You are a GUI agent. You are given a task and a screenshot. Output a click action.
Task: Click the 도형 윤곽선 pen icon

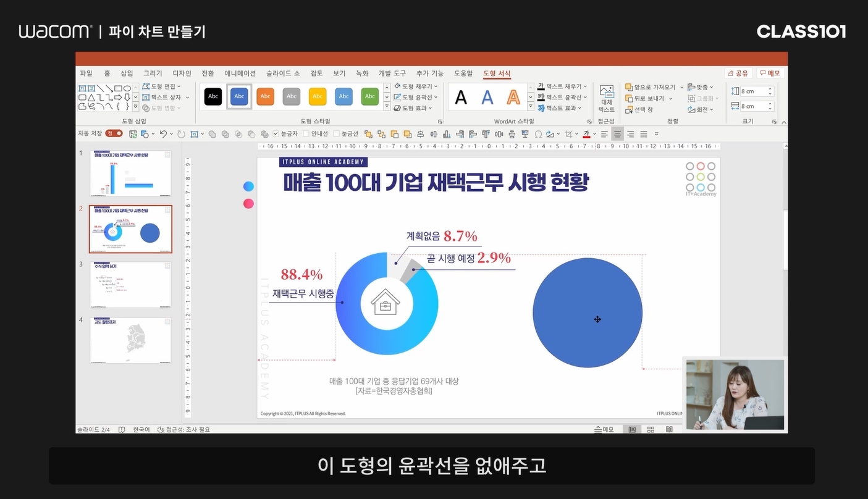[x=397, y=97]
